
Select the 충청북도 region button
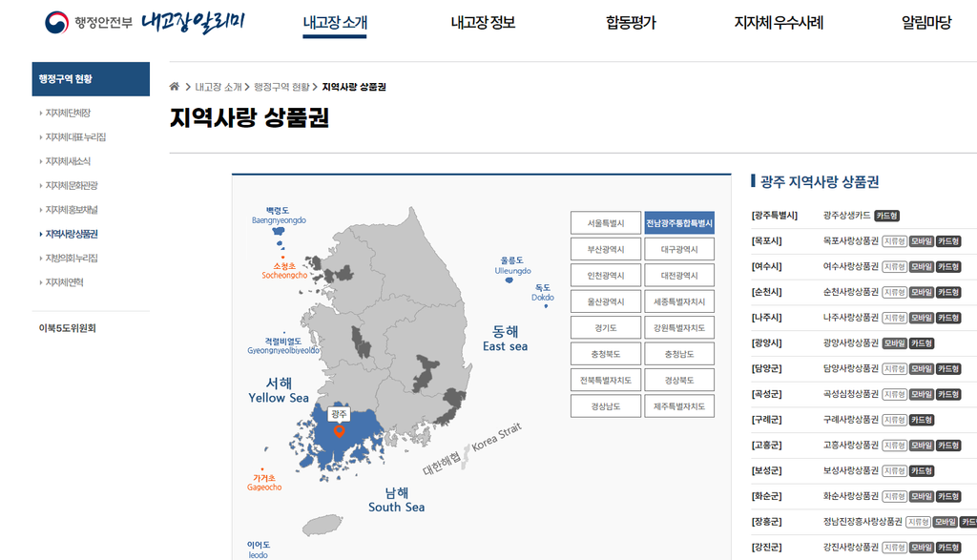pyautogui.click(x=606, y=354)
